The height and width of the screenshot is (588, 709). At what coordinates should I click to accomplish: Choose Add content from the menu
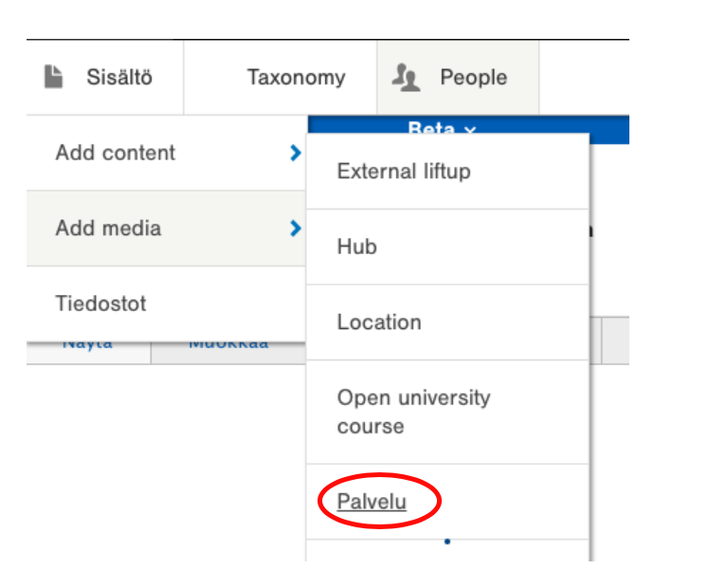[116, 153]
